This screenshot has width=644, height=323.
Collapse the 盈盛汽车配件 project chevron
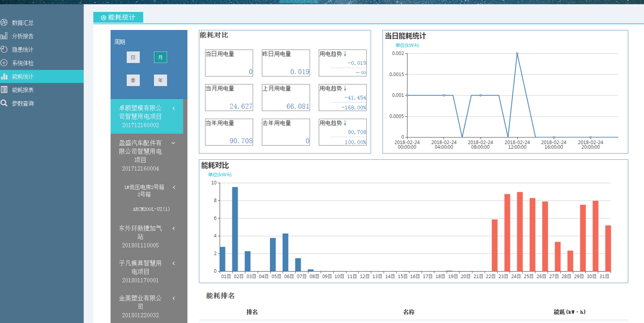point(173,143)
